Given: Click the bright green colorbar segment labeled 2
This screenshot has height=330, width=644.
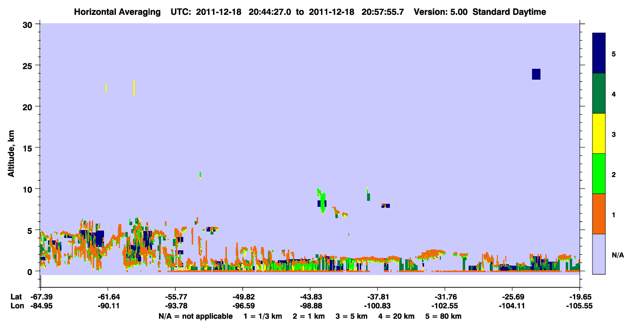Looking at the screenshot, I should (x=599, y=174).
